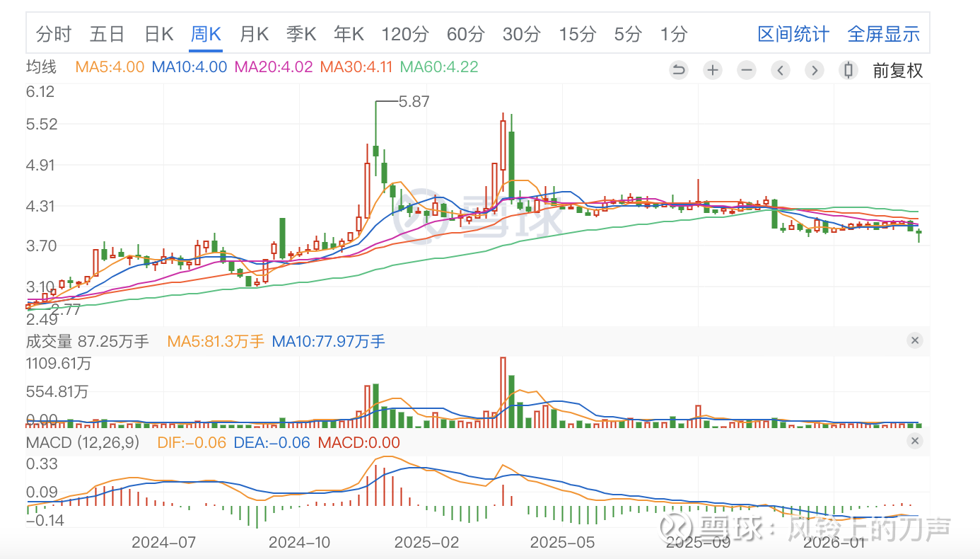
Task: Click the 2.49 price axis value
Action: tap(41, 319)
